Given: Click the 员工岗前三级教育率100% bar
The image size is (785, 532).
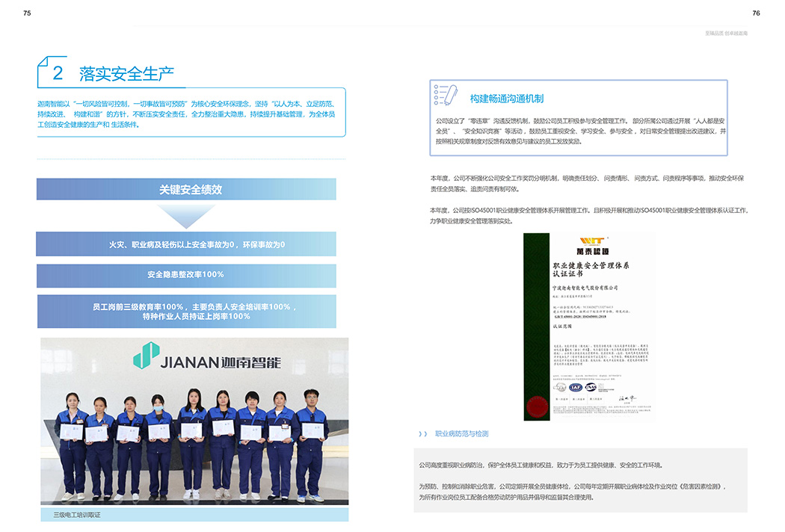Looking at the screenshot, I should (186, 312).
